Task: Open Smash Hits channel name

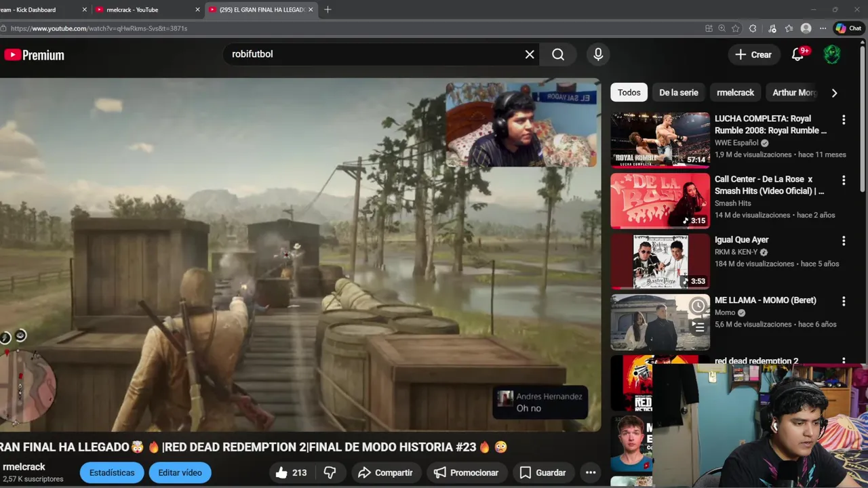Action: click(732, 203)
